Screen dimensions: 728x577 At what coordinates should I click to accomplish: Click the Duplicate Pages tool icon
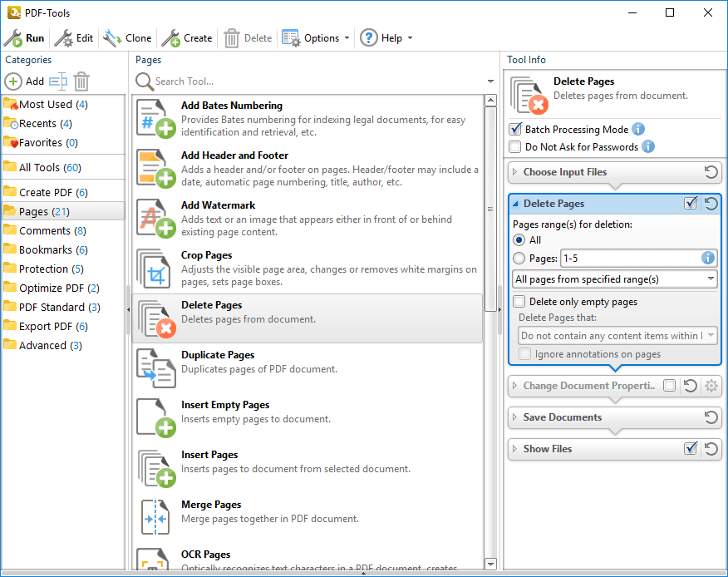tap(156, 368)
